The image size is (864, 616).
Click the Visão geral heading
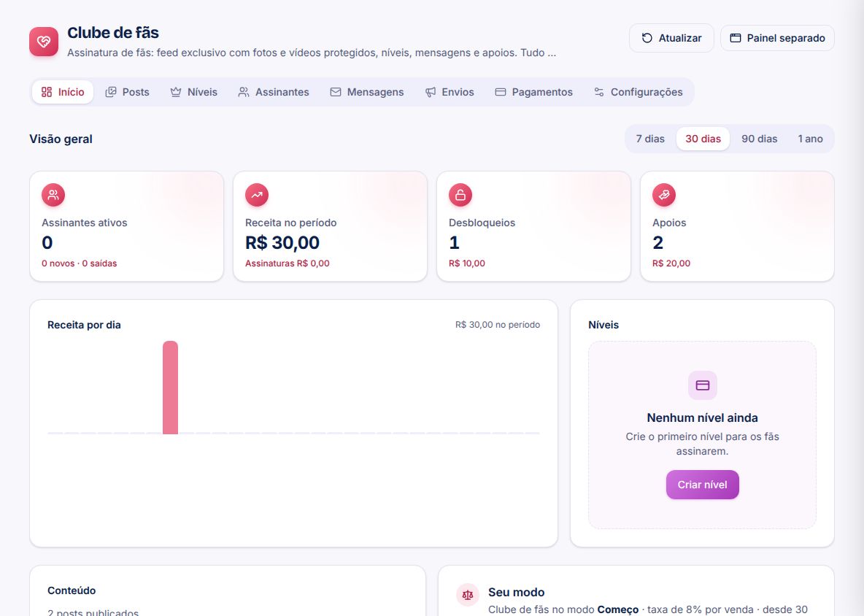click(61, 139)
